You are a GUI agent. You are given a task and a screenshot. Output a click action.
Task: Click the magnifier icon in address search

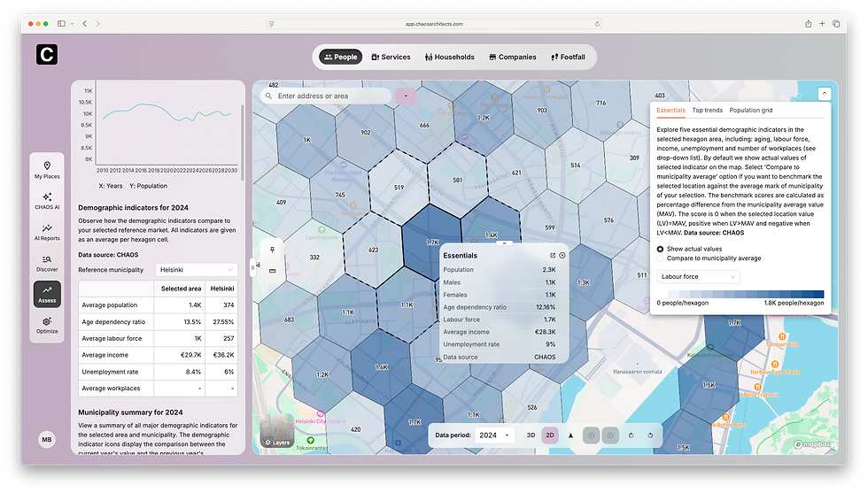[268, 96]
